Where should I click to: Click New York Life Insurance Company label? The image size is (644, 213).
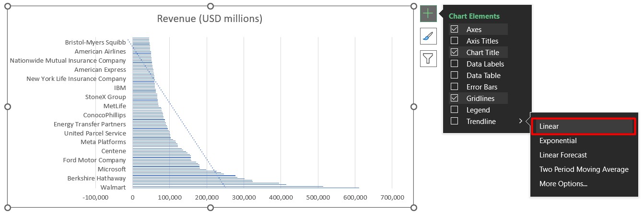76,78
